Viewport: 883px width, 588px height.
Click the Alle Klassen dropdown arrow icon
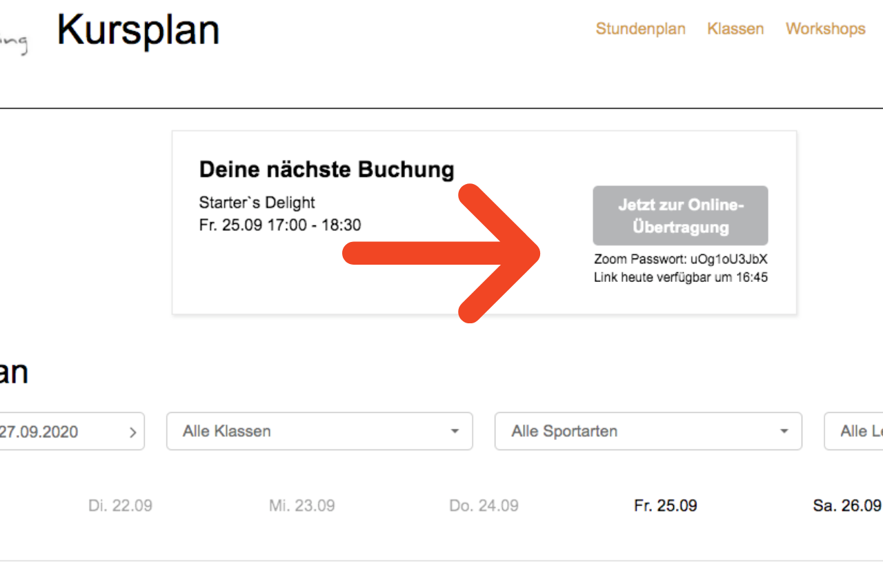(x=455, y=432)
